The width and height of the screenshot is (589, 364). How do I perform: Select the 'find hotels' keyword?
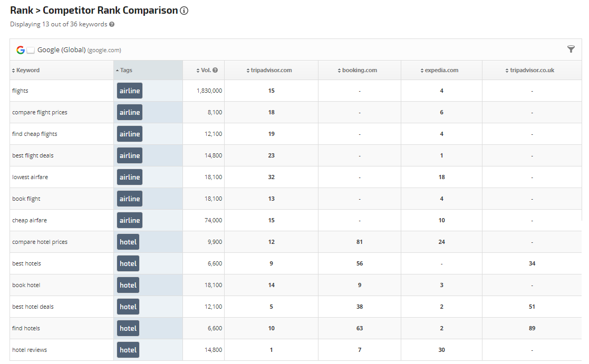pyautogui.click(x=26, y=328)
